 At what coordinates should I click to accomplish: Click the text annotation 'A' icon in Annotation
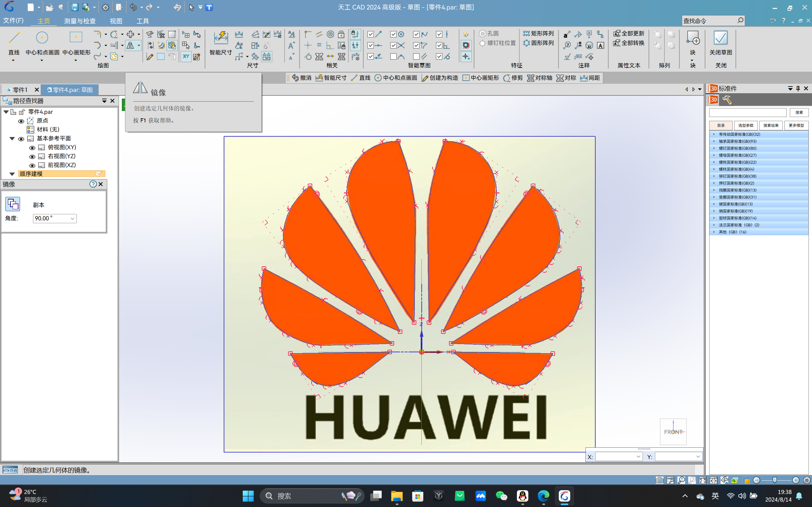pyautogui.click(x=601, y=45)
